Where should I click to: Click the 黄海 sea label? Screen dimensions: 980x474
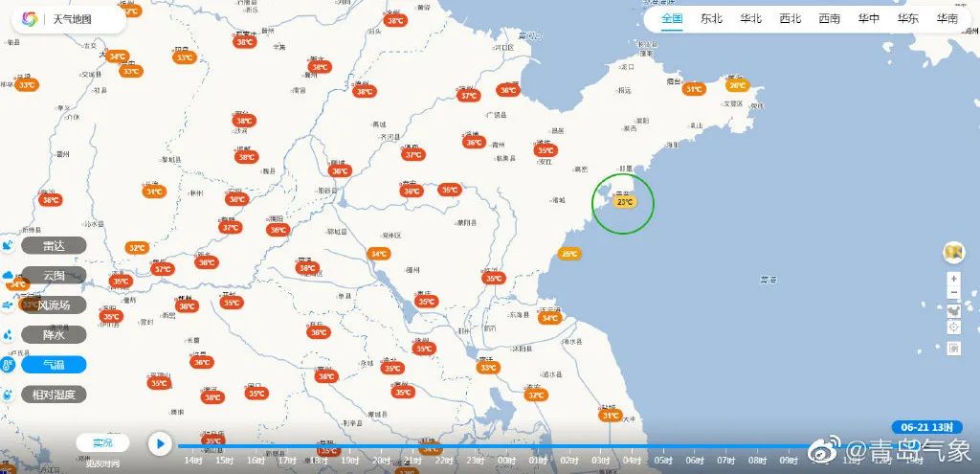[x=768, y=280]
